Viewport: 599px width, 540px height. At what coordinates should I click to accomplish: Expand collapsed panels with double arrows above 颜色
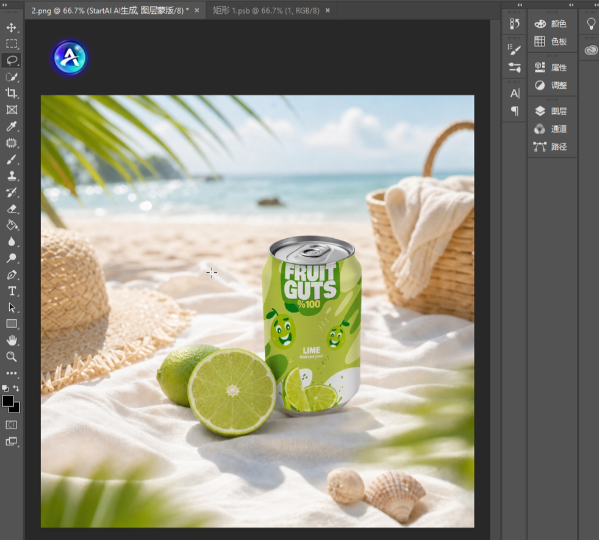point(571,5)
